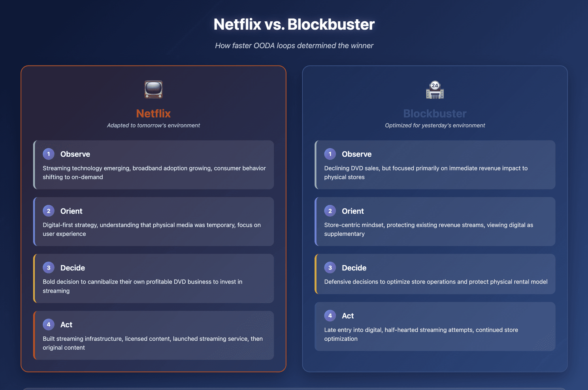Click the number 4 badge in Netflix Act
This screenshot has width=588, height=390.
49,324
